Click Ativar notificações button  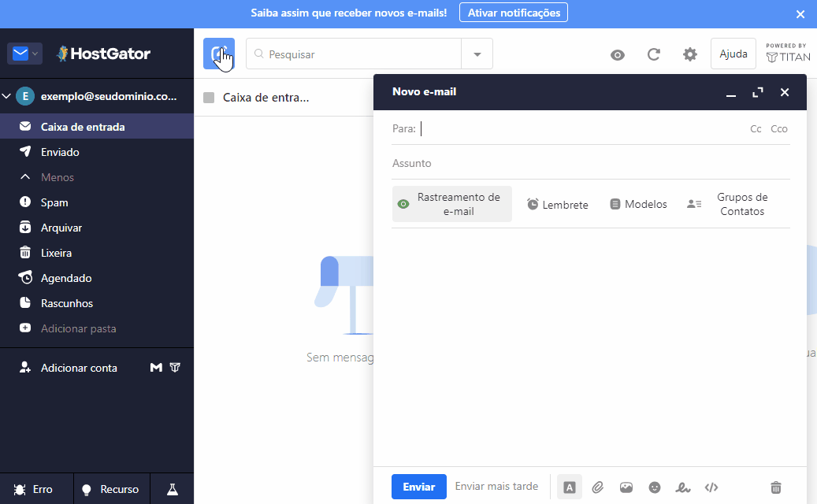(513, 13)
